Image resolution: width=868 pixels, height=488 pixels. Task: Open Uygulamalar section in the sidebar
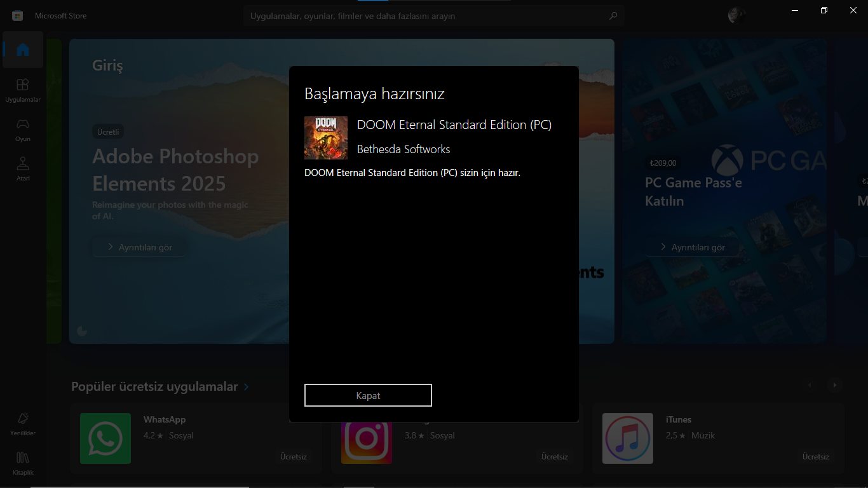point(23,90)
